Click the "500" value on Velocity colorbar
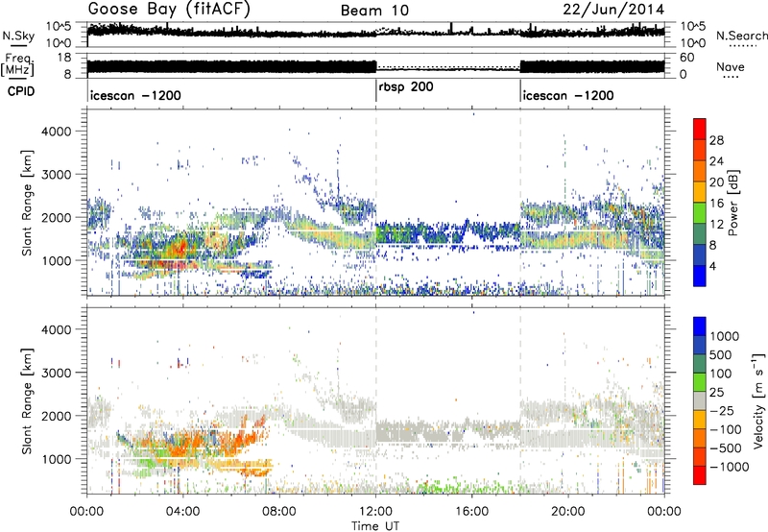768x532 pixels. (x=722, y=355)
